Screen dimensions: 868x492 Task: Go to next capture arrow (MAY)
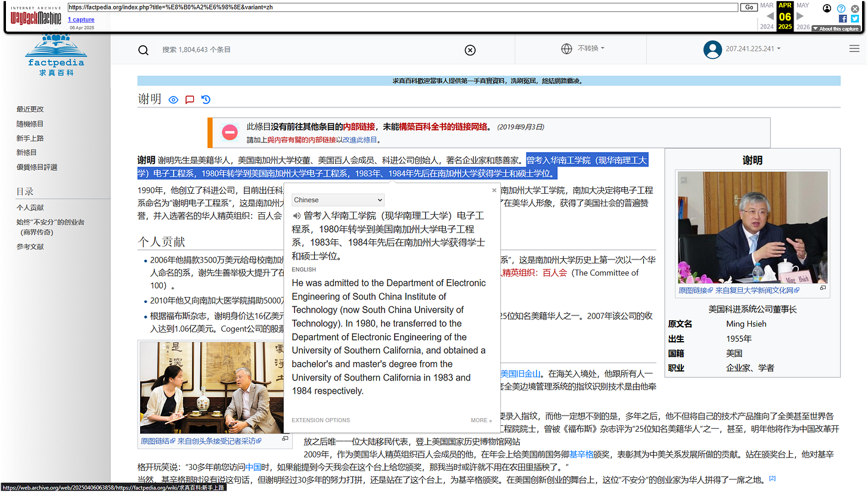(x=801, y=16)
